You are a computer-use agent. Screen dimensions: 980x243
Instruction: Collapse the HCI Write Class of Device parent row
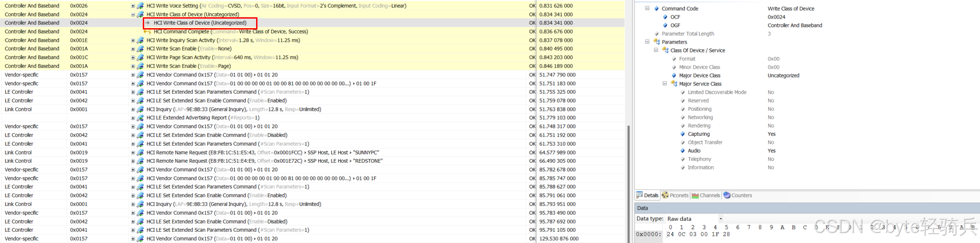(133, 15)
